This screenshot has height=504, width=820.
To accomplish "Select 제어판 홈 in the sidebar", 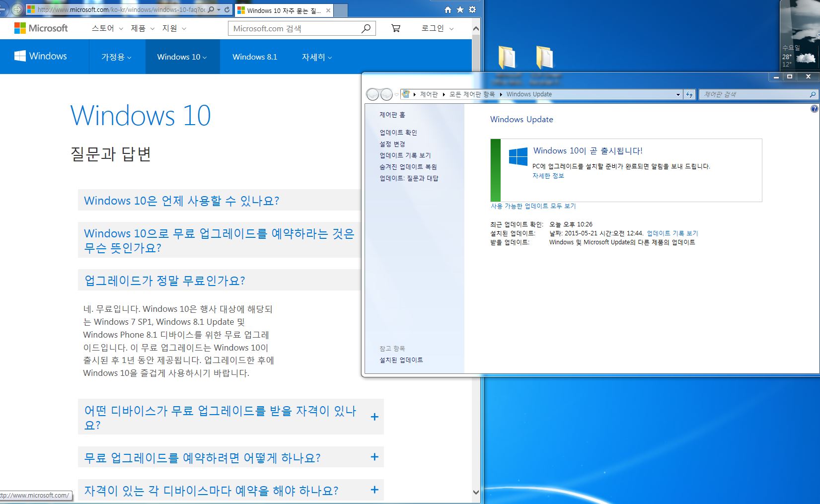I will click(x=392, y=115).
